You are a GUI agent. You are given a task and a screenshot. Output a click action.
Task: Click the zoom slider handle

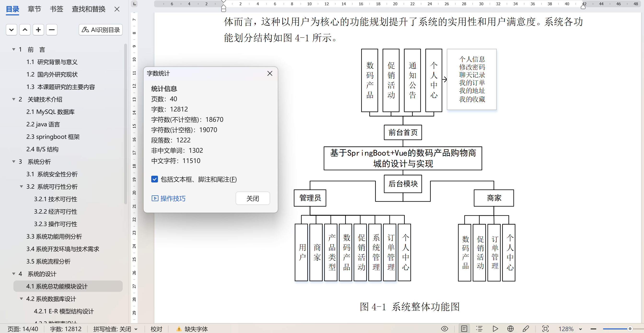coord(630,329)
